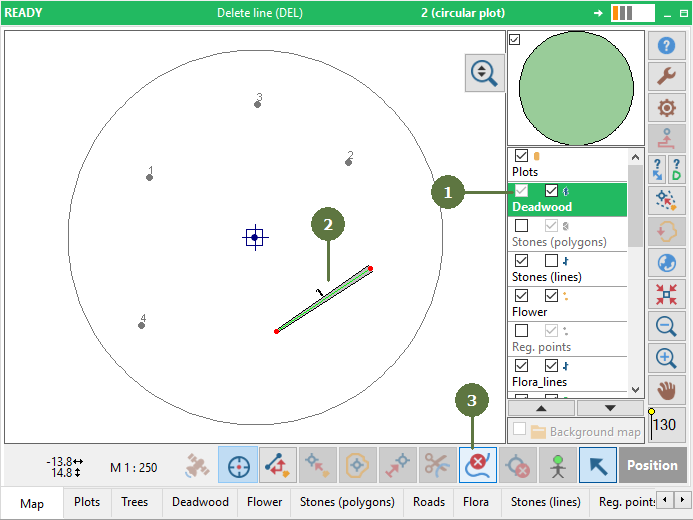Click the greyed red arrow point tool
Screen dimensions: 693x520
pyautogui.click(x=397, y=465)
